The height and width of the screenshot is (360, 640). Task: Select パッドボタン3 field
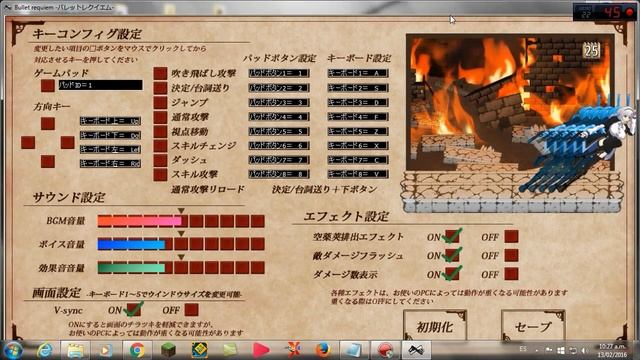(279, 102)
